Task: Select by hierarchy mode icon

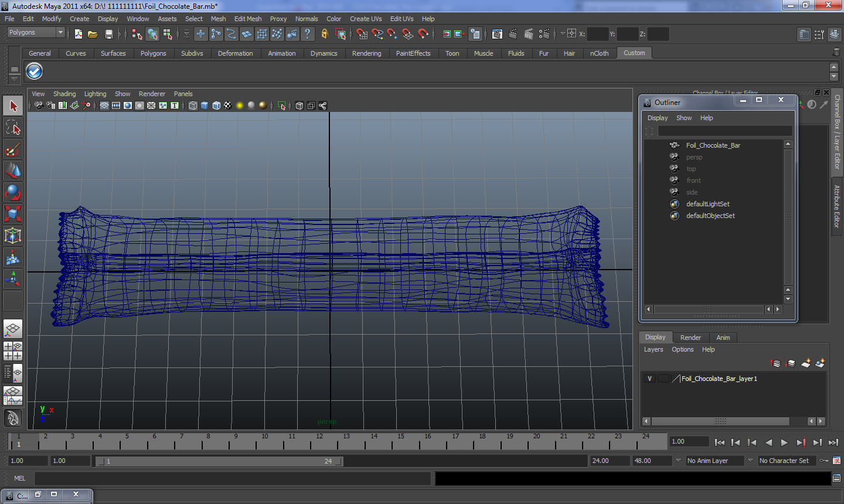Action: point(137,34)
